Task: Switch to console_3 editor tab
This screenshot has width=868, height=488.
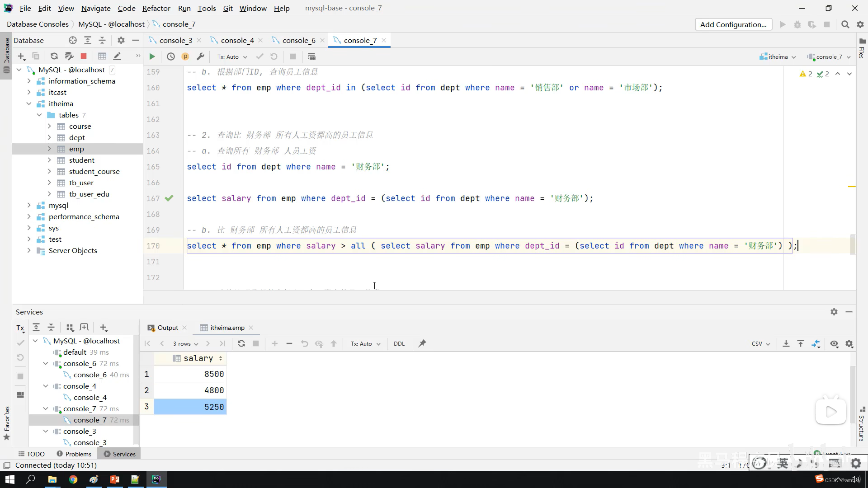Action: coord(175,40)
